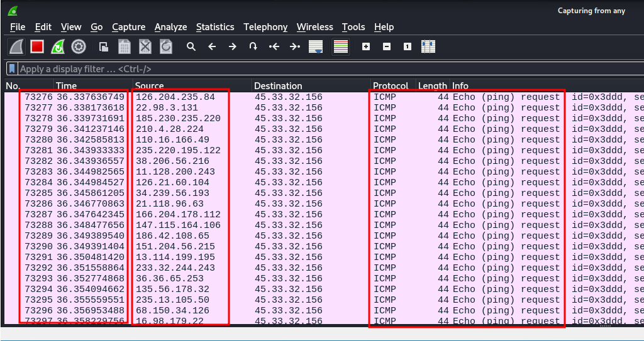Open the Wireless menu
This screenshot has height=341, width=644.
[x=315, y=27]
